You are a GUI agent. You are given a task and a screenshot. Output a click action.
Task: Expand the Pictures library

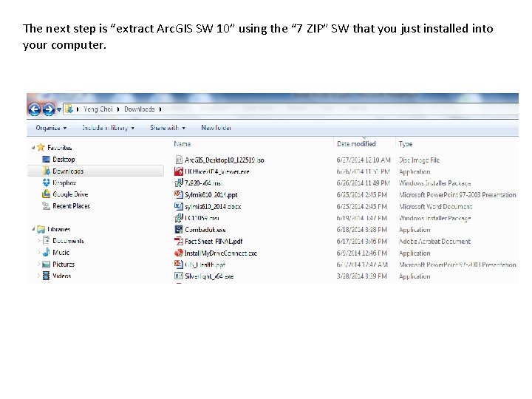(38, 265)
